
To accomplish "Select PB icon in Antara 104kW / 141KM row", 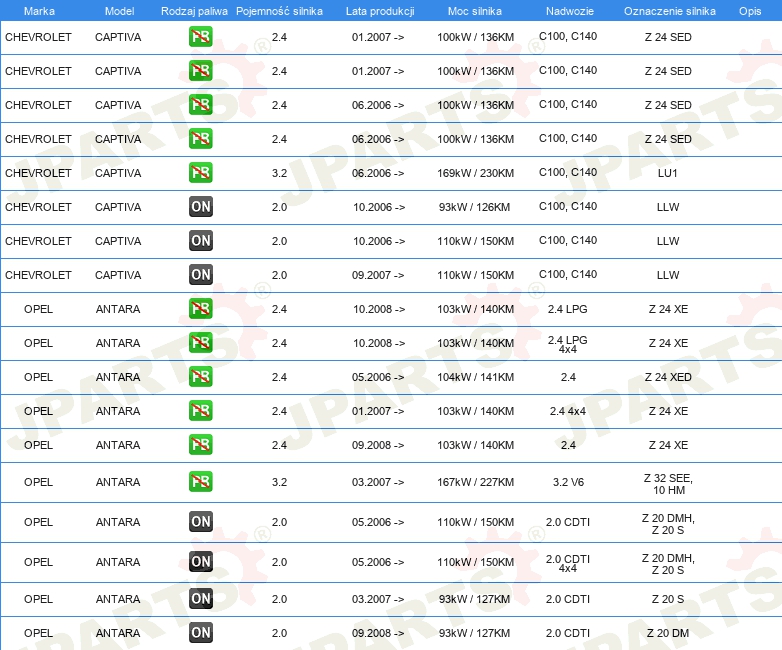I will [x=200, y=377].
